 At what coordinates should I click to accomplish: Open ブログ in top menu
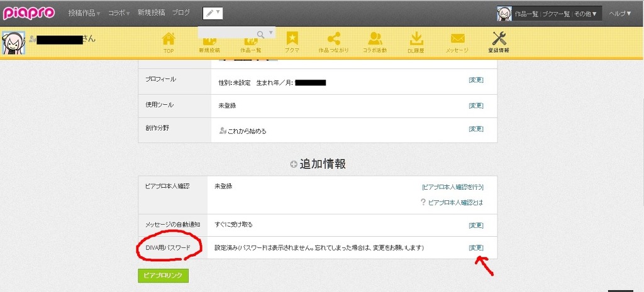click(181, 13)
